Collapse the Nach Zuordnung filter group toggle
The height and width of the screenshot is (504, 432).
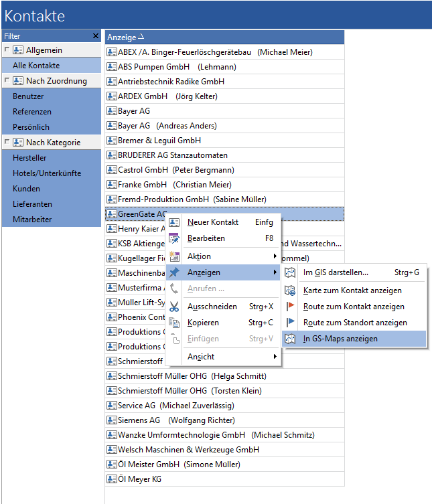pyautogui.click(x=7, y=80)
